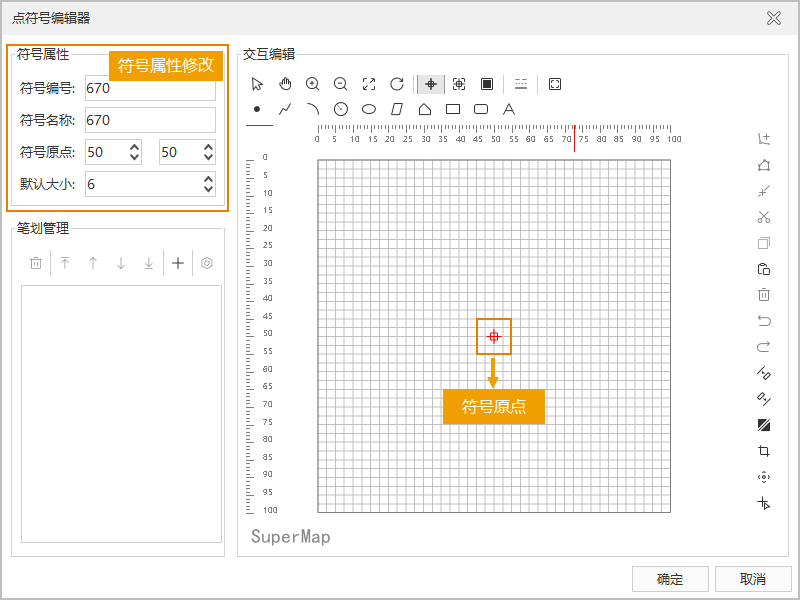
Task: Click the crop icon
Action: point(764,451)
